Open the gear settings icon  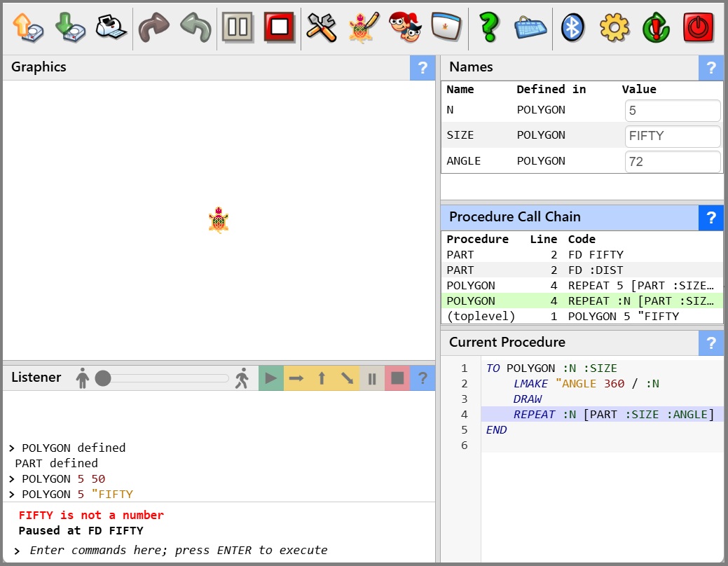614,28
